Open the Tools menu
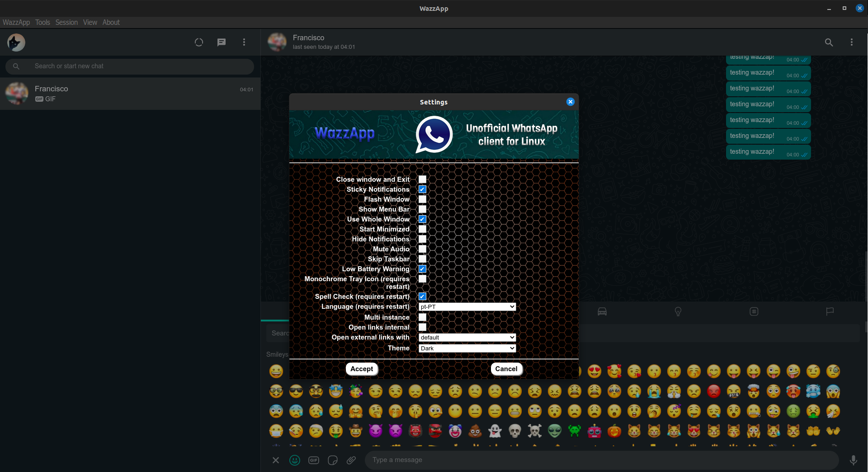 (42, 22)
